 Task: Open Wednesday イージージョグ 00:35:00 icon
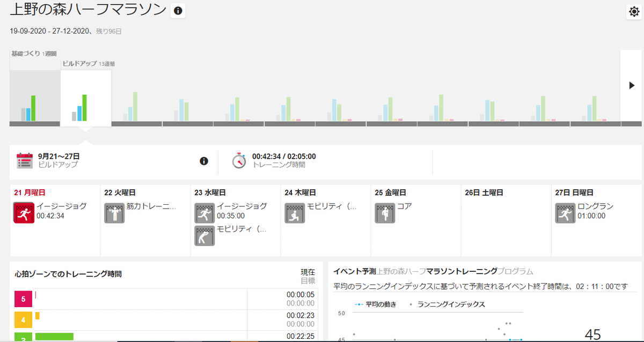pos(204,213)
